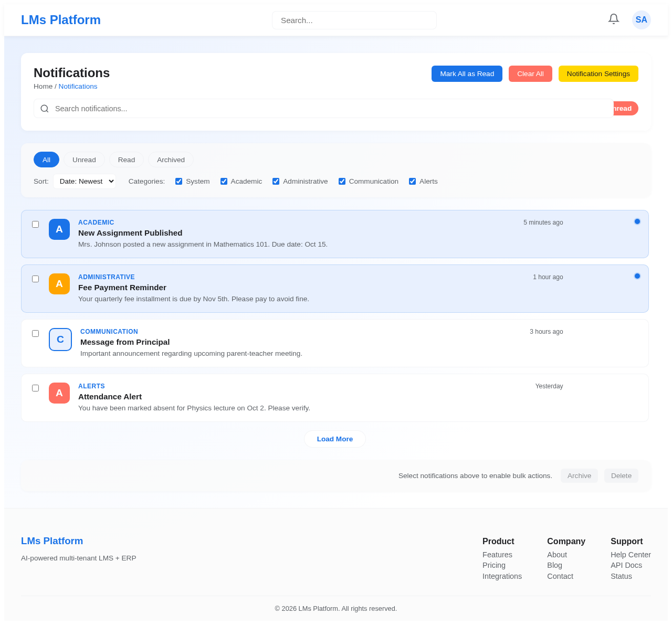
Task: Click the ACADEMIC category label
Action: pyautogui.click(x=96, y=223)
